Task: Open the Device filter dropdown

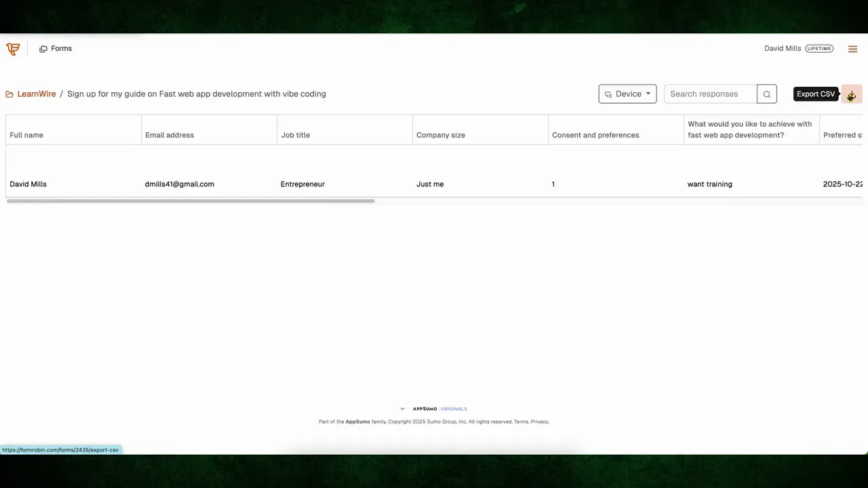Action: pyautogui.click(x=627, y=94)
